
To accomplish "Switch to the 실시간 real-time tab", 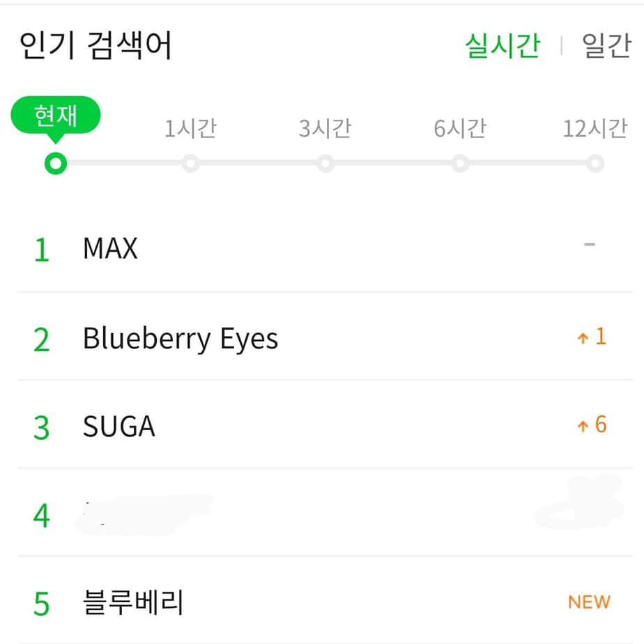I will coord(502,46).
